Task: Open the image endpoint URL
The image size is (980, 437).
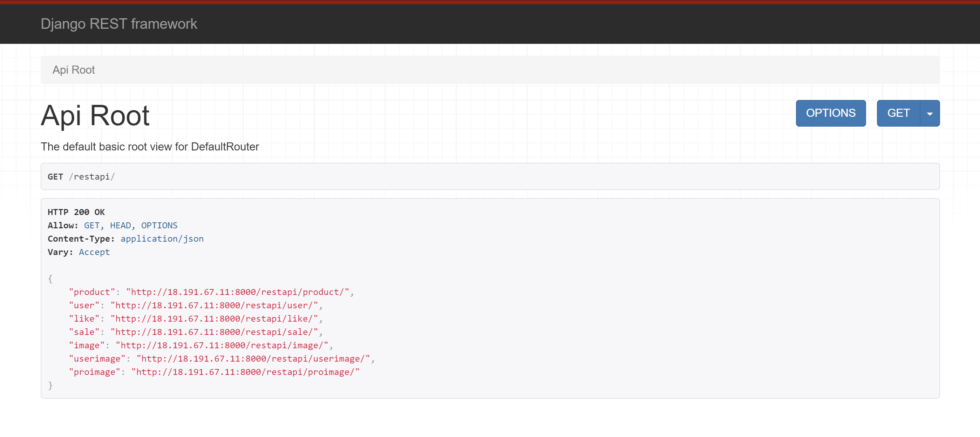Action: coord(222,345)
